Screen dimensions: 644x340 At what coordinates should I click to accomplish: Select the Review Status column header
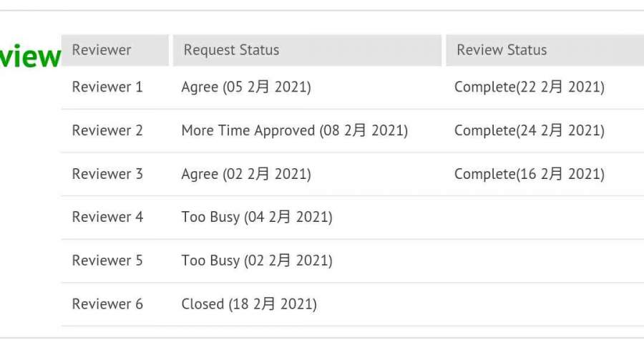502,50
